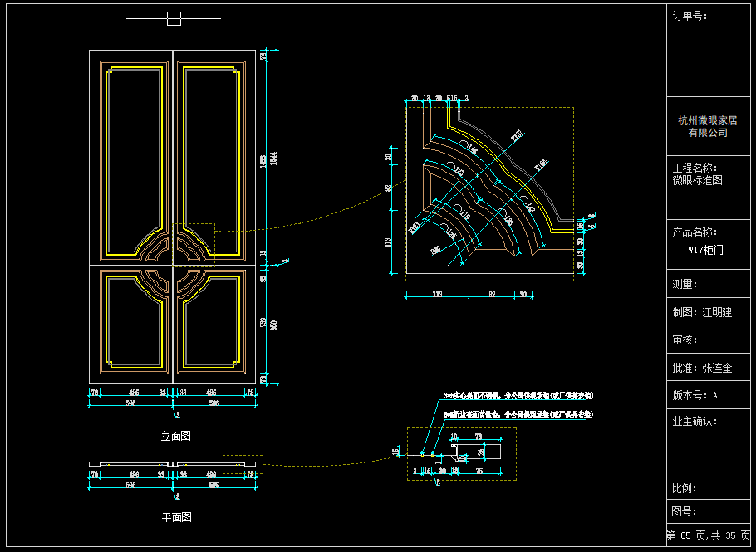The width and height of the screenshot is (756, 552).
Task: Click the 审核 reviewer field
Action: point(684,340)
